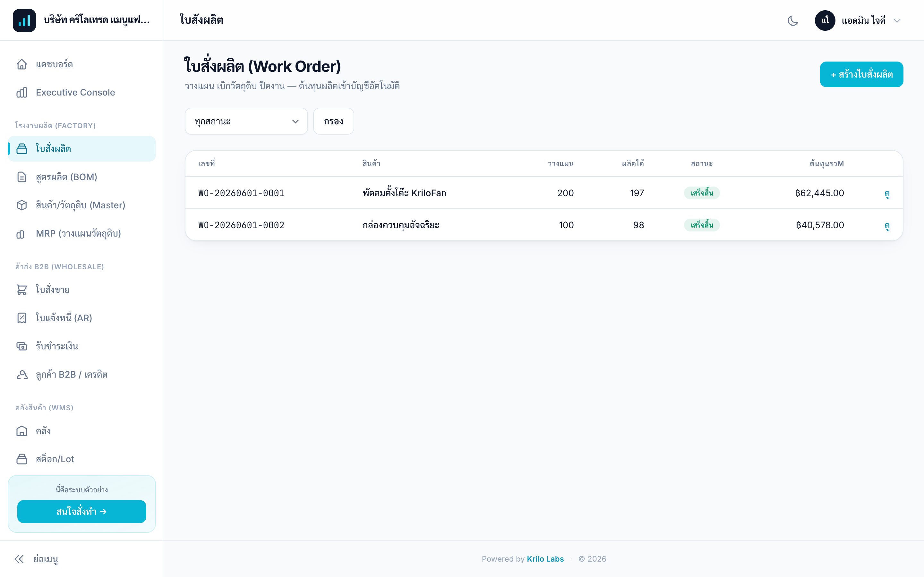Click the Krilo bar-chart logo icon

24,21
